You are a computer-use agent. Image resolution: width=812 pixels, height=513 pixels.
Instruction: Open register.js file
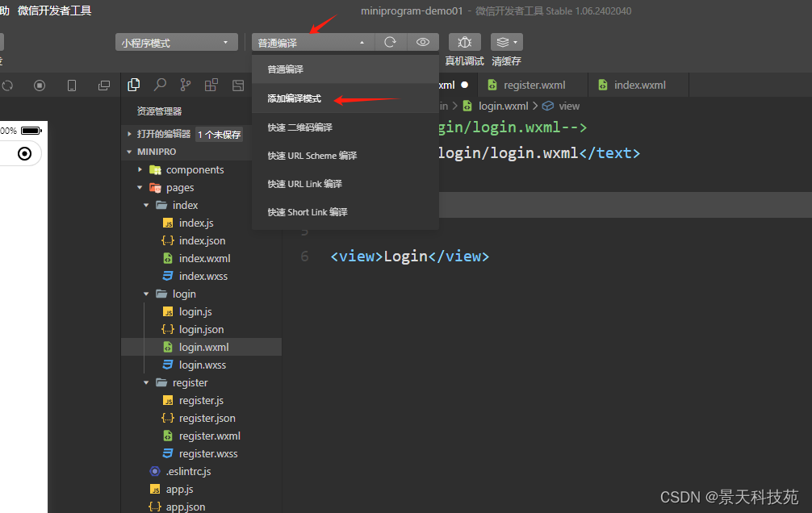coord(202,400)
